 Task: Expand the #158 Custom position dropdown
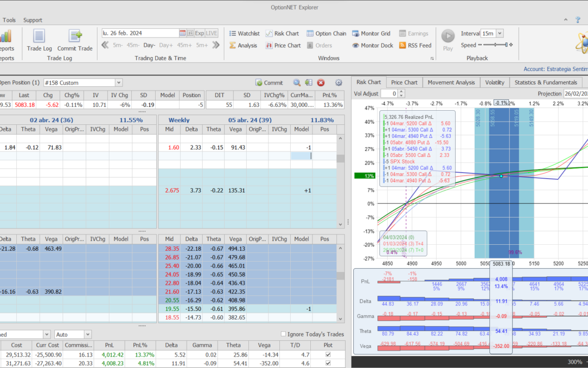click(x=119, y=83)
